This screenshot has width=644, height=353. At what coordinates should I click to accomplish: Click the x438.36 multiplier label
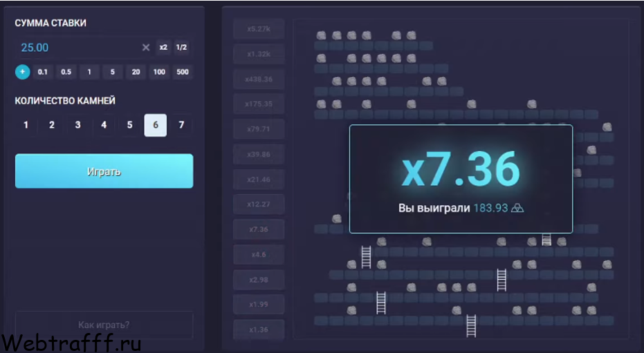tap(259, 79)
